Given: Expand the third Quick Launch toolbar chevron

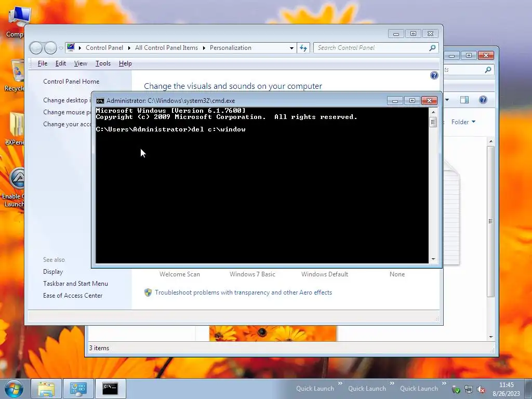Looking at the screenshot, I should point(444,383).
